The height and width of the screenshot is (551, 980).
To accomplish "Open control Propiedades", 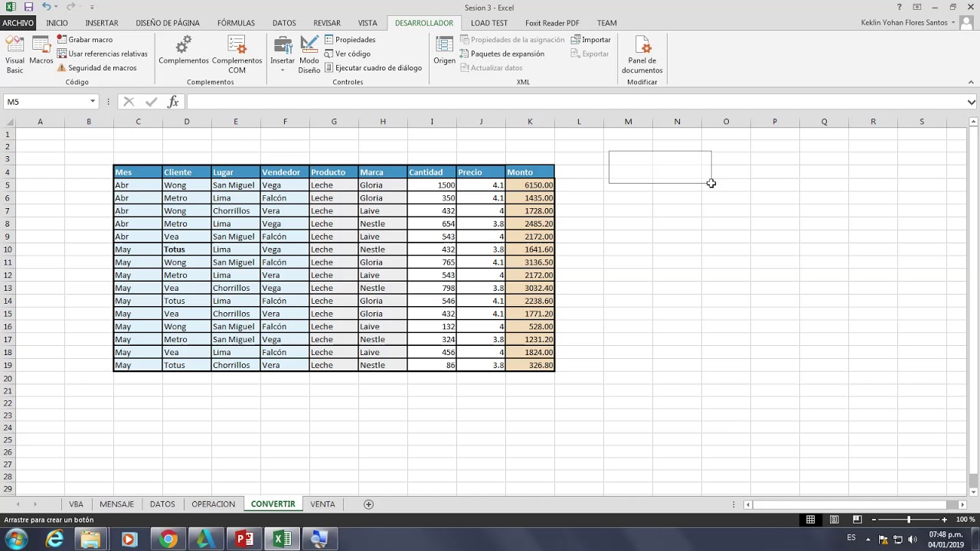I will point(350,39).
